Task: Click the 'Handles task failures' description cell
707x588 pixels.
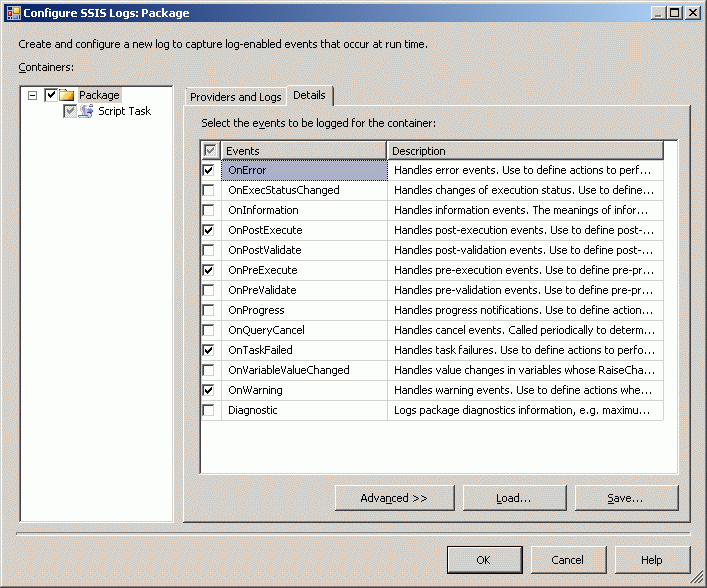Action: coord(525,350)
